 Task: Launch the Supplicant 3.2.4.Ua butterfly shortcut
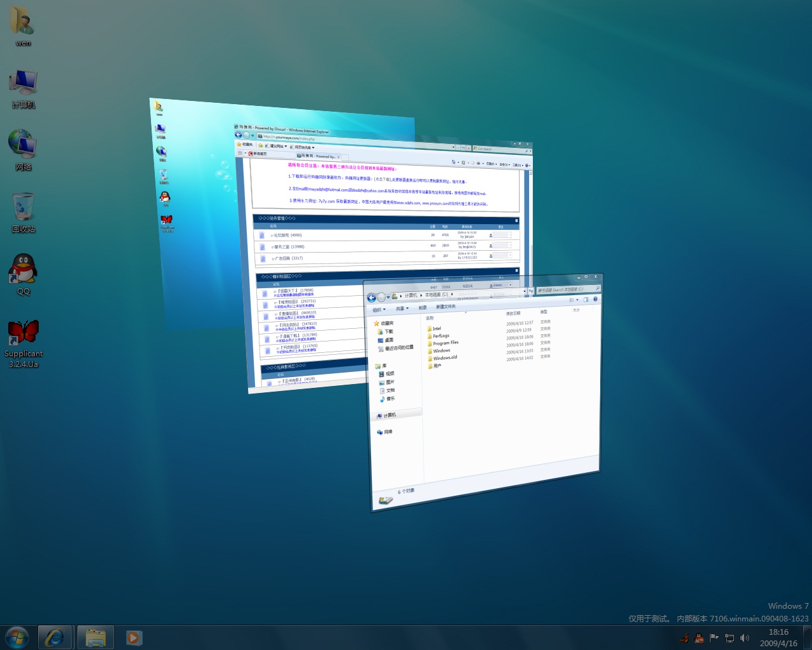[x=23, y=343]
